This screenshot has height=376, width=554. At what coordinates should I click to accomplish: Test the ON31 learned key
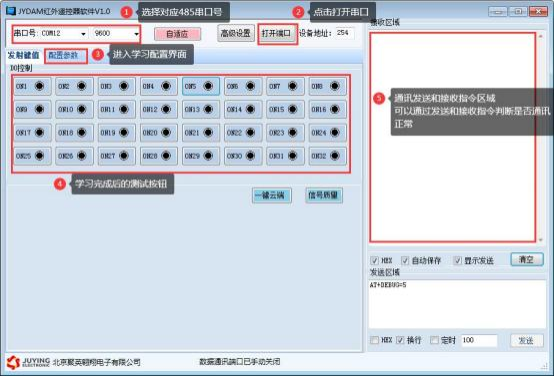(x=285, y=156)
